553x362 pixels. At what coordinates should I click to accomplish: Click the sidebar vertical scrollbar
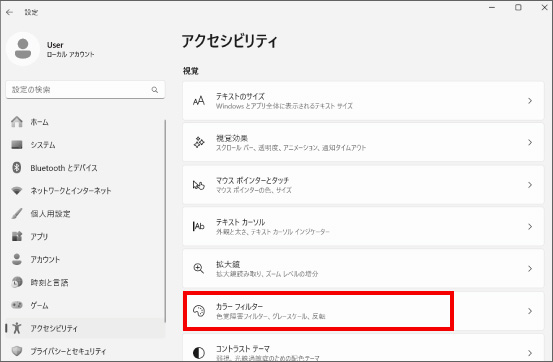coord(165,221)
